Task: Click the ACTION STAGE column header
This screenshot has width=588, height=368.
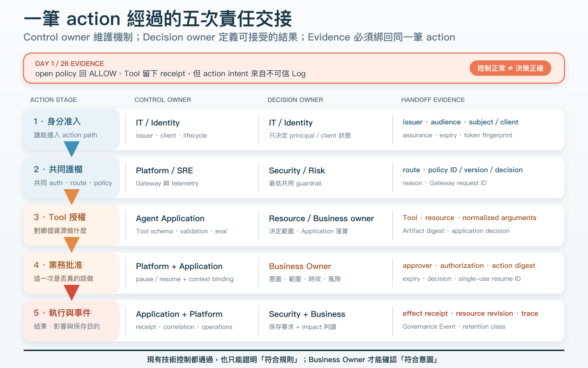Action: coord(53,100)
